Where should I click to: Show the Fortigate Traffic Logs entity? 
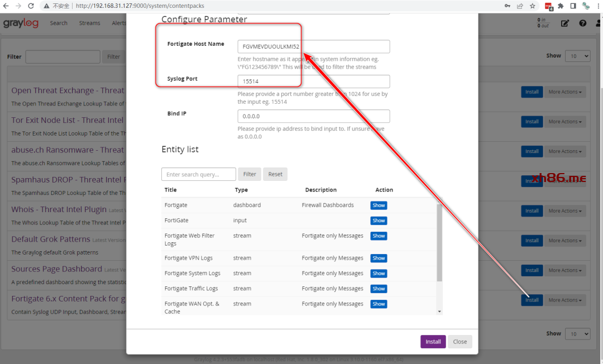tap(379, 289)
